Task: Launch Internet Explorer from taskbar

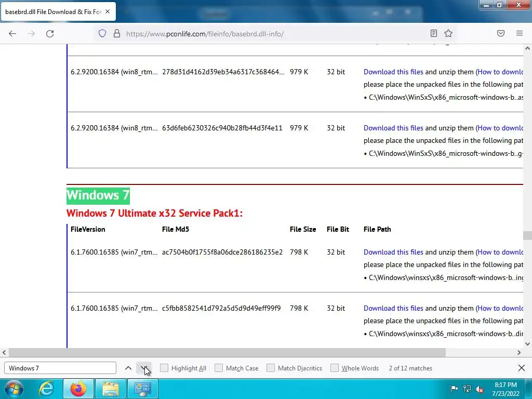Action: pos(46,389)
